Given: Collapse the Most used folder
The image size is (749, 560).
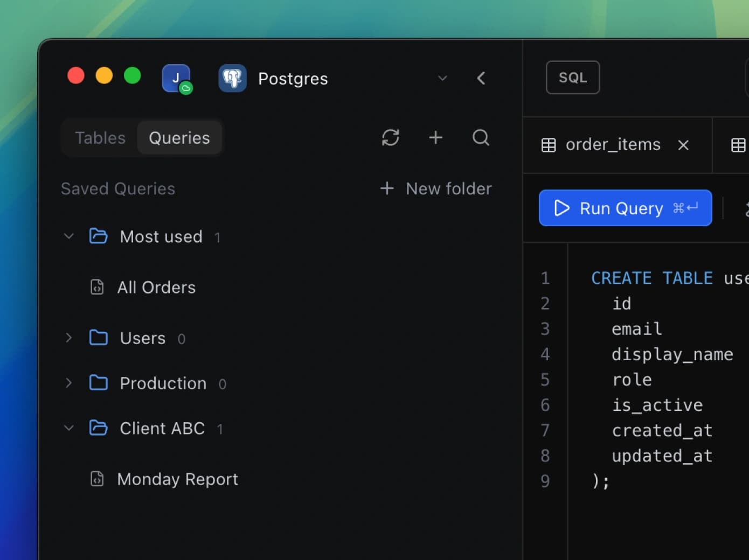Looking at the screenshot, I should click(x=68, y=236).
